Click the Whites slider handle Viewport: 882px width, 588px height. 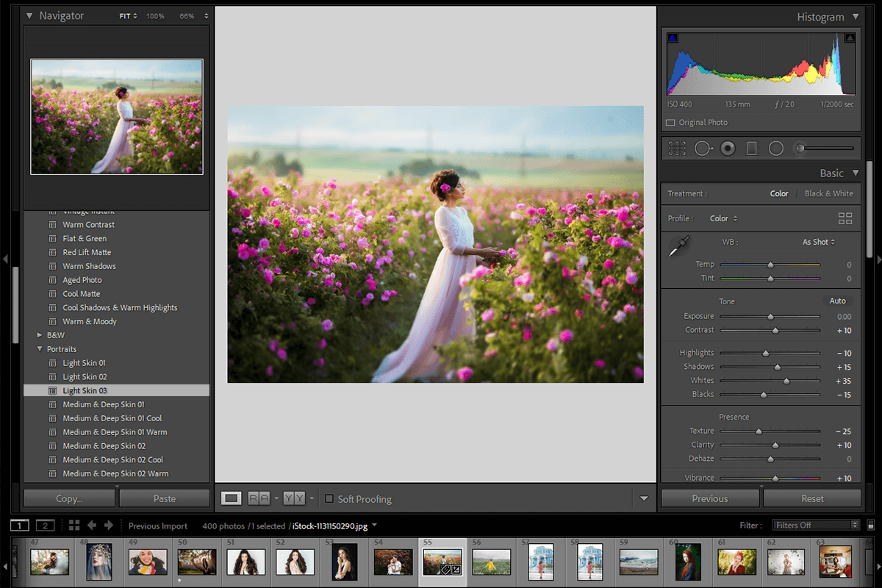(786, 381)
